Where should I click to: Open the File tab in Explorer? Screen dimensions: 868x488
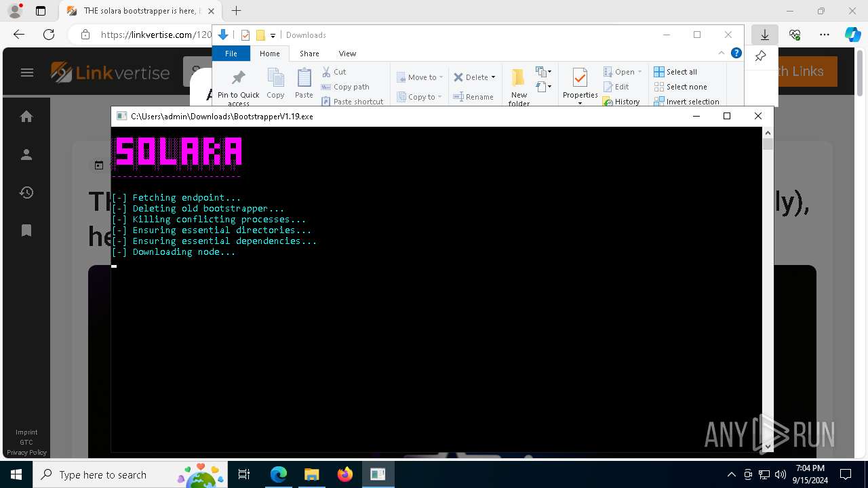click(x=231, y=54)
